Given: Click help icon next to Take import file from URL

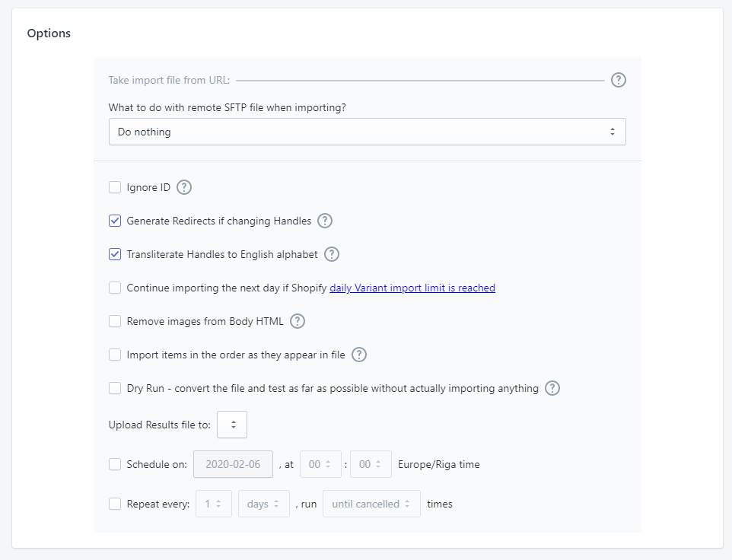Looking at the screenshot, I should [x=619, y=80].
